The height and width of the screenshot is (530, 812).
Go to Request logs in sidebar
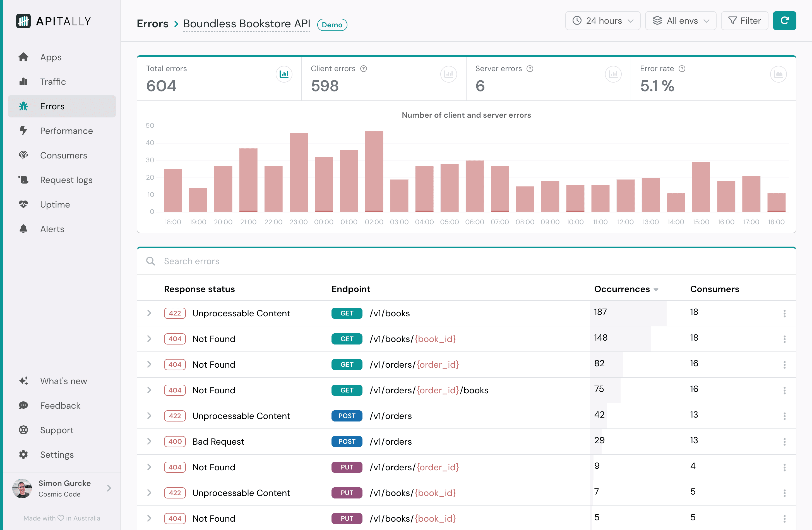(x=62, y=180)
